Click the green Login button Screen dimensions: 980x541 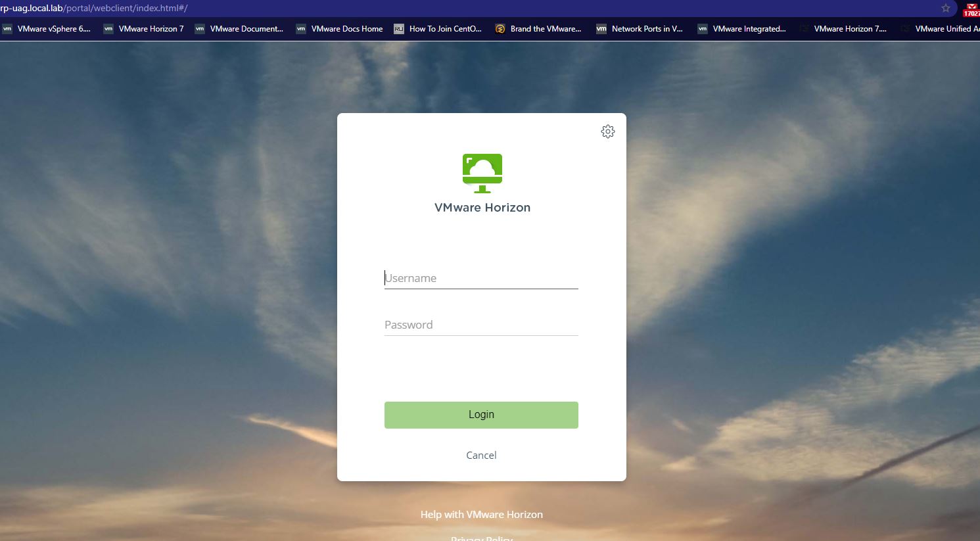point(481,415)
